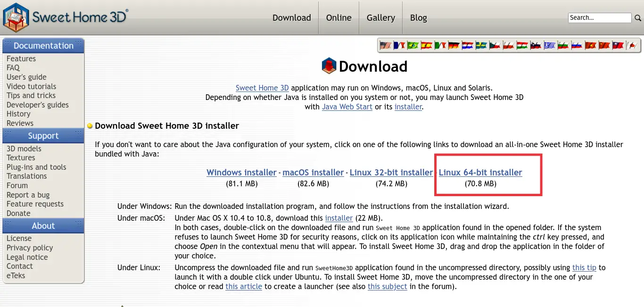Click inside the Search input field

pyautogui.click(x=600, y=18)
